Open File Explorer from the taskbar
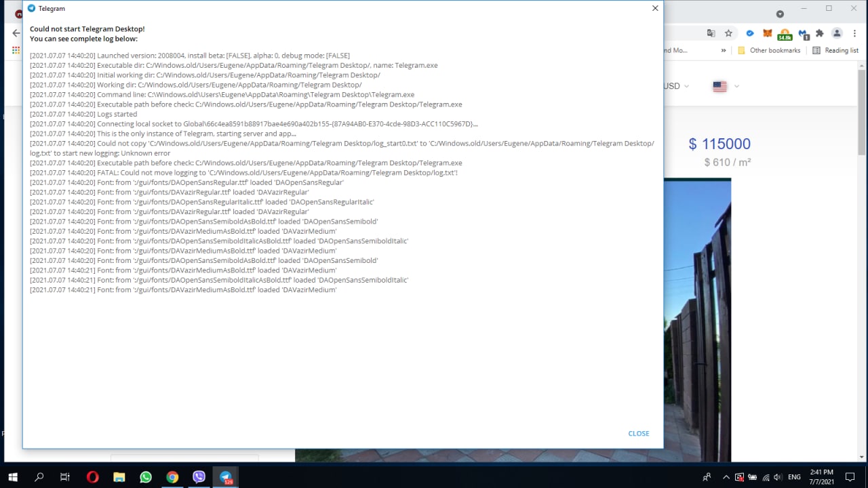 119,477
